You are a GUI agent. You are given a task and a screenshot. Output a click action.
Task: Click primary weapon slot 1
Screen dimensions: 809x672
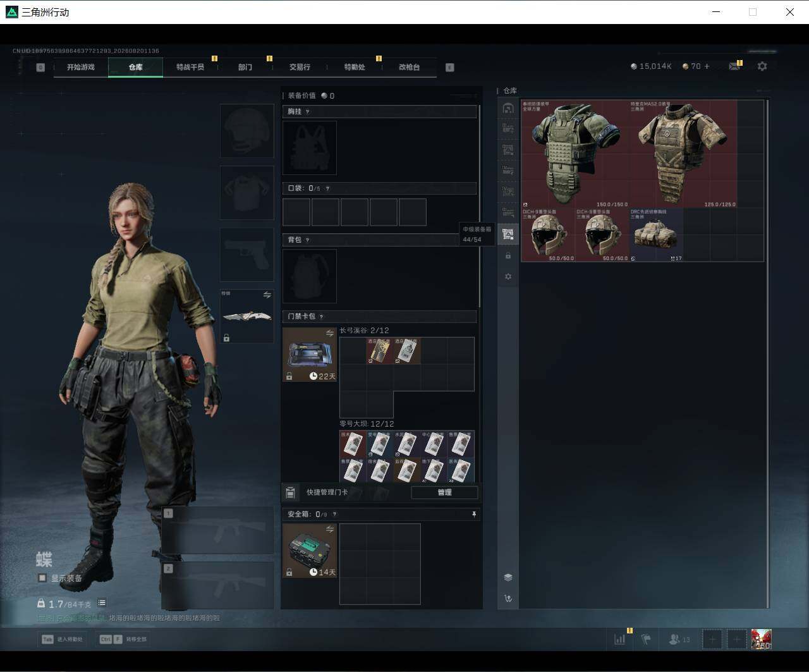click(x=217, y=530)
